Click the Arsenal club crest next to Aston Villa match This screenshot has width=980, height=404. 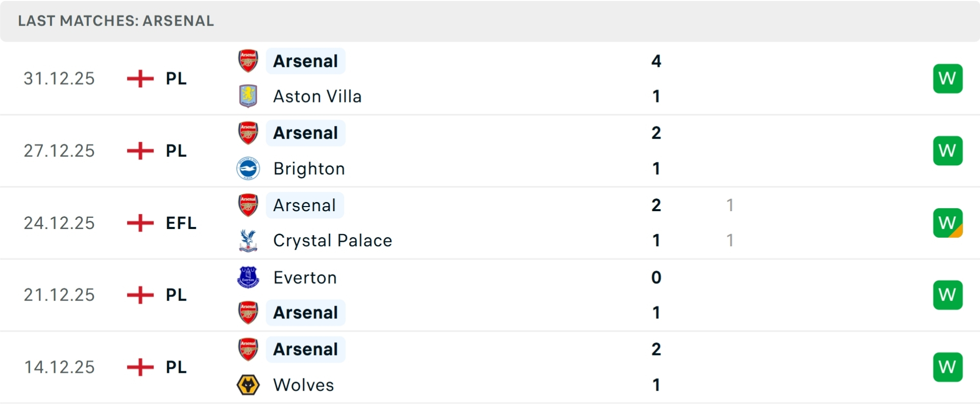pyautogui.click(x=248, y=61)
